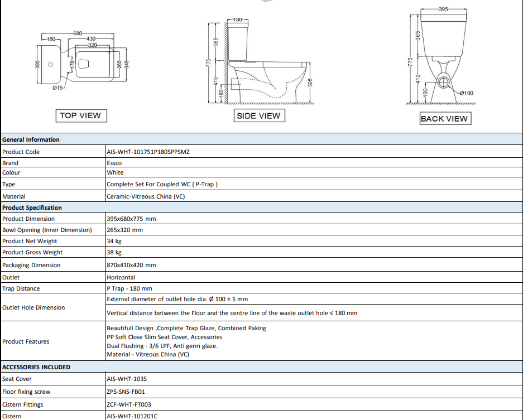Screen dimensions: 523x420
Task: Click the 395x680x775 mm dimension value
Action: click(x=131, y=219)
